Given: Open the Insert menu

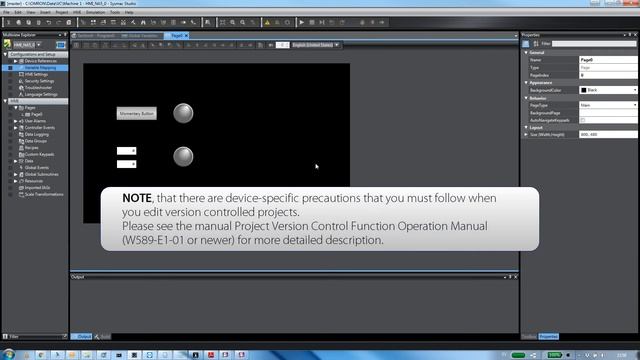Looking at the screenshot, I should [x=45, y=12].
